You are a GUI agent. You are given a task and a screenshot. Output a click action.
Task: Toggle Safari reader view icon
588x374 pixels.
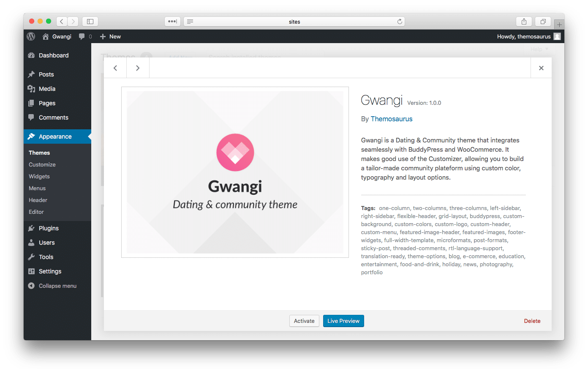click(x=190, y=22)
